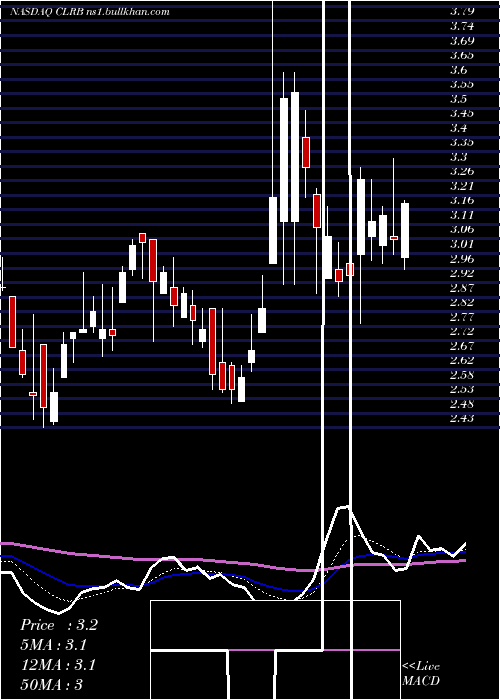Click the 3.06 price axis label
The image size is (500, 700).
pyautogui.click(x=462, y=229)
